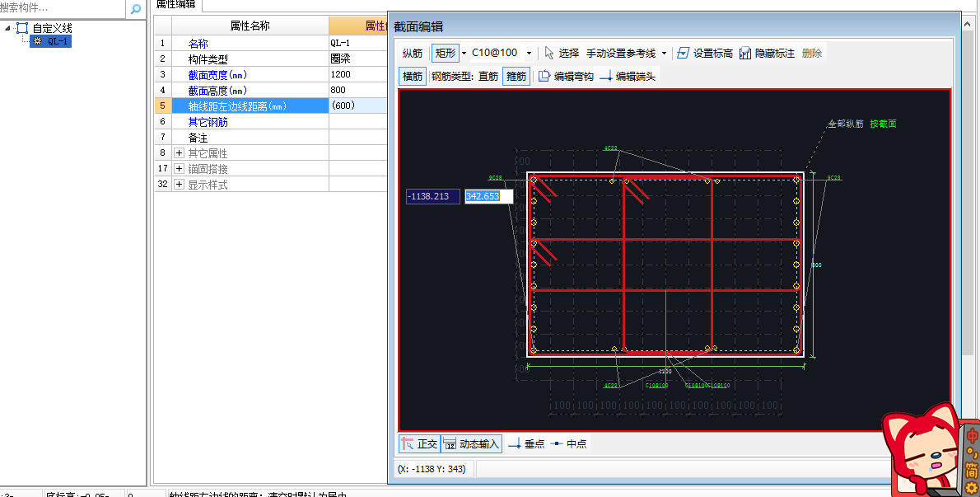Click the 隐藏标注 icon

(x=745, y=53)
